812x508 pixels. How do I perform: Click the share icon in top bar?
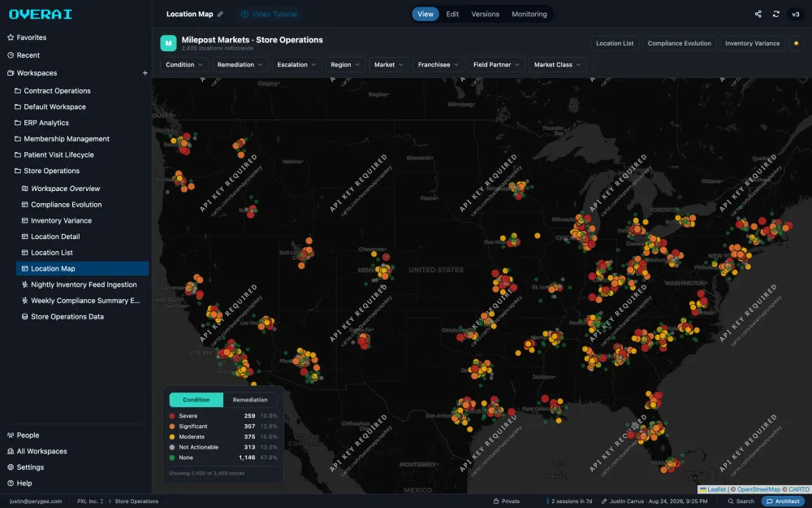758,14
